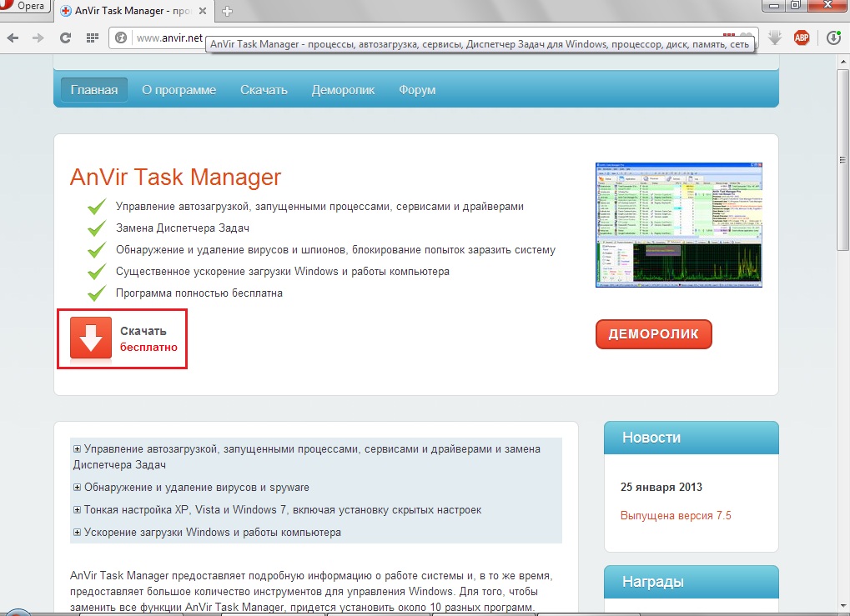The image size is (850, 616).
Task: Close the AnVir Task Manager tab
Action: point(202,11)
